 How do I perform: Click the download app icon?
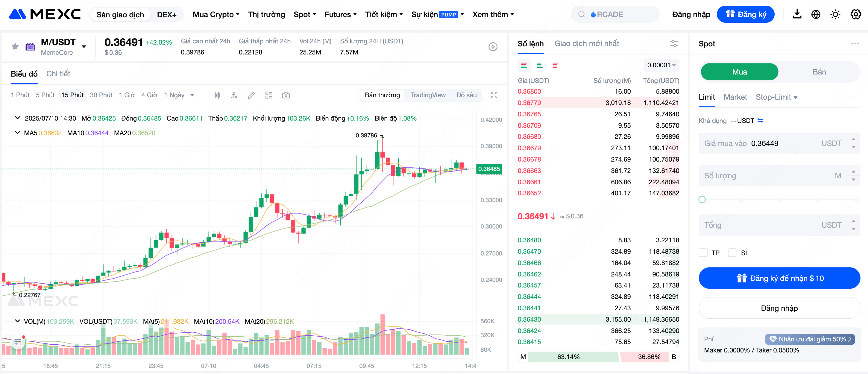pos(796,14)
